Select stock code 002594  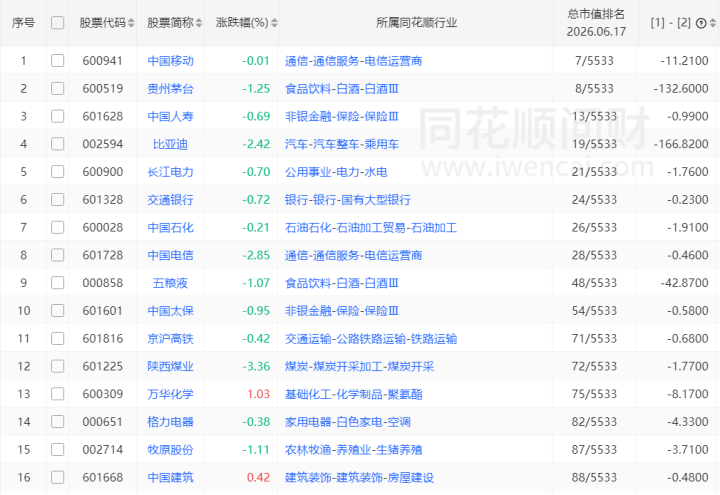[102, 144]
